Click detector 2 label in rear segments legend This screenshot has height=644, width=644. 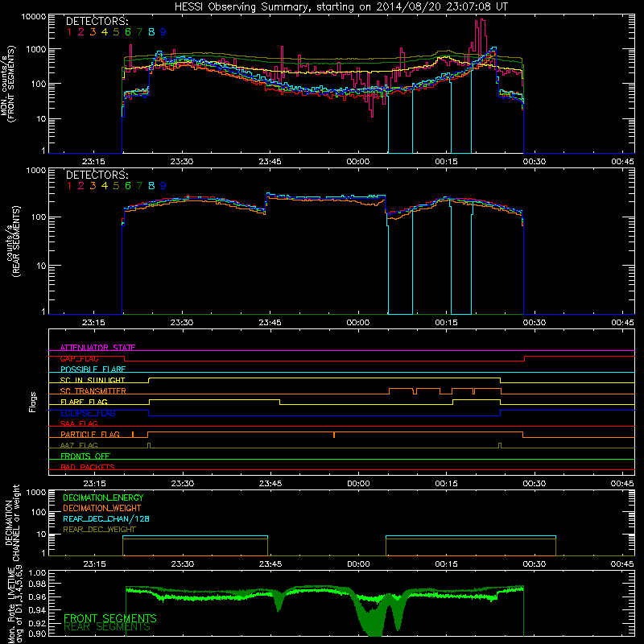(81, 186)
